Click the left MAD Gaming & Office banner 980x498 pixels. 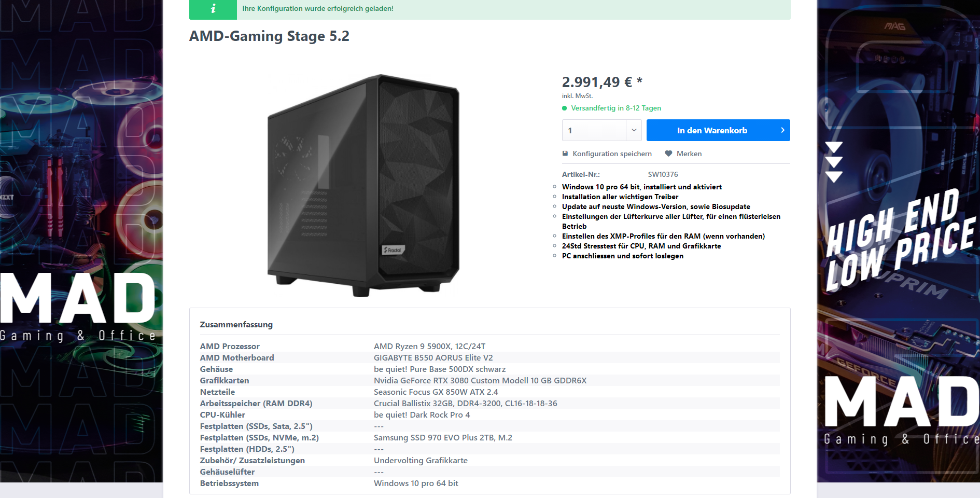pos(81,241)
